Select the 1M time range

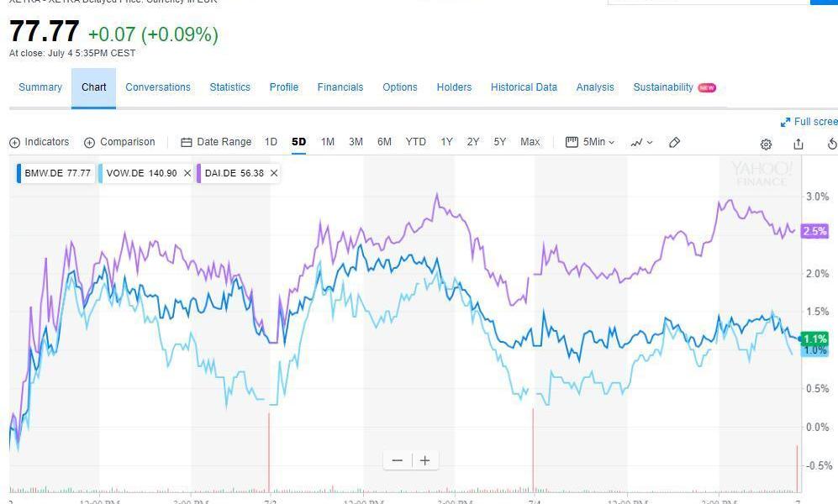[x=328, y=142]
